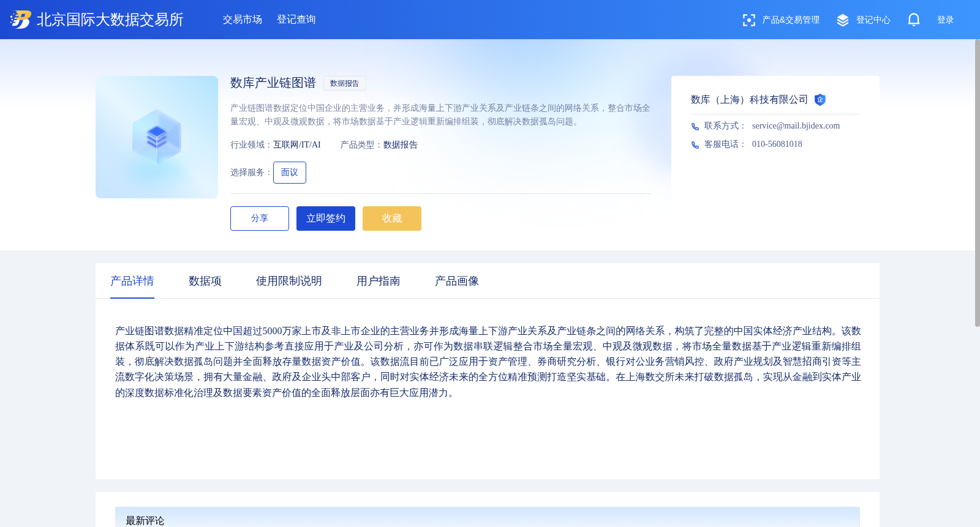Select the 面议 service option
Viewport: 980px width, 527px height.
click(290, 173)
